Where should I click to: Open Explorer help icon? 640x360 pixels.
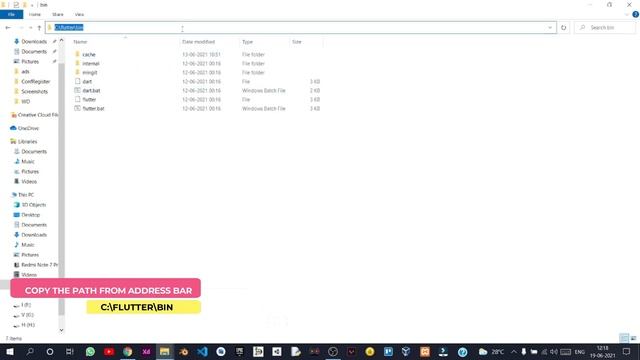[636, 14]
